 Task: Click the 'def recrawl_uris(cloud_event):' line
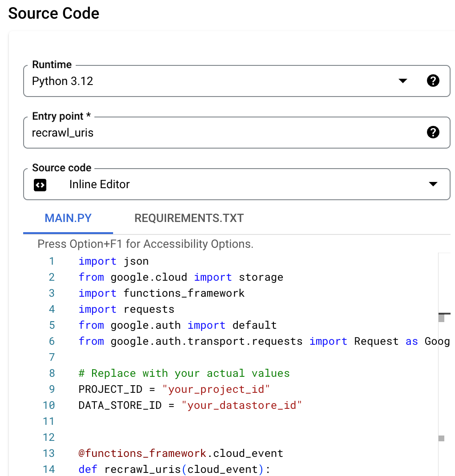click(175, 469)
